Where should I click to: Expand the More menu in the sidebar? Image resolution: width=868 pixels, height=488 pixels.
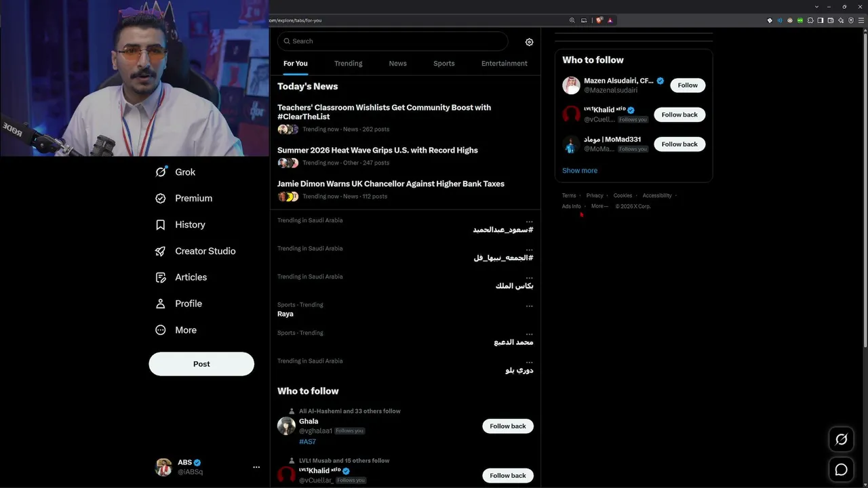pos(176,330)
